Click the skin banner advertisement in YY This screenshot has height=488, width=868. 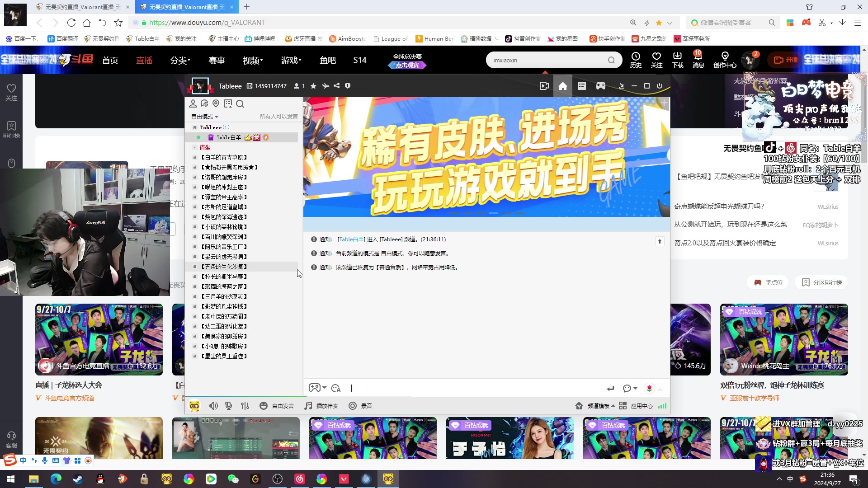pos(486,157)
